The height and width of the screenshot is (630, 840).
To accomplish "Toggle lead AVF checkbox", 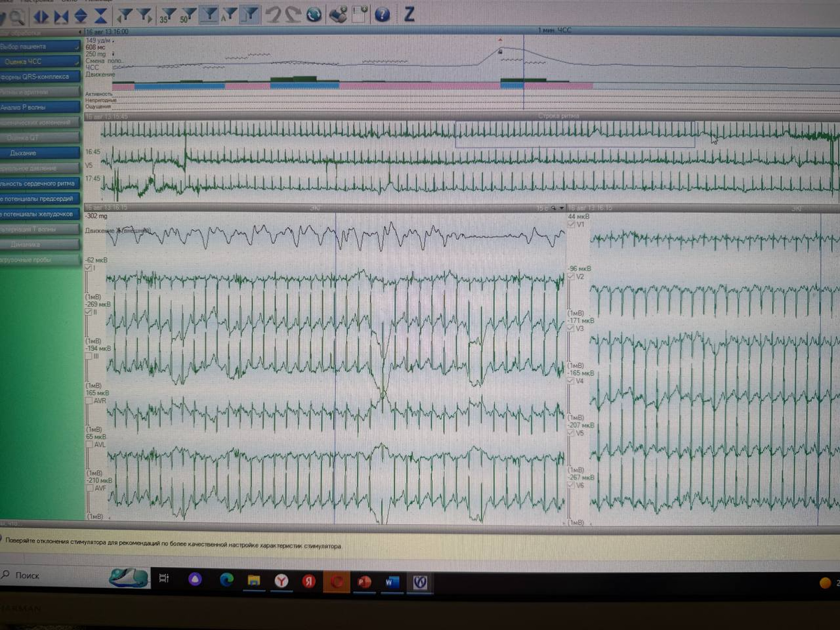I will 88,489.
